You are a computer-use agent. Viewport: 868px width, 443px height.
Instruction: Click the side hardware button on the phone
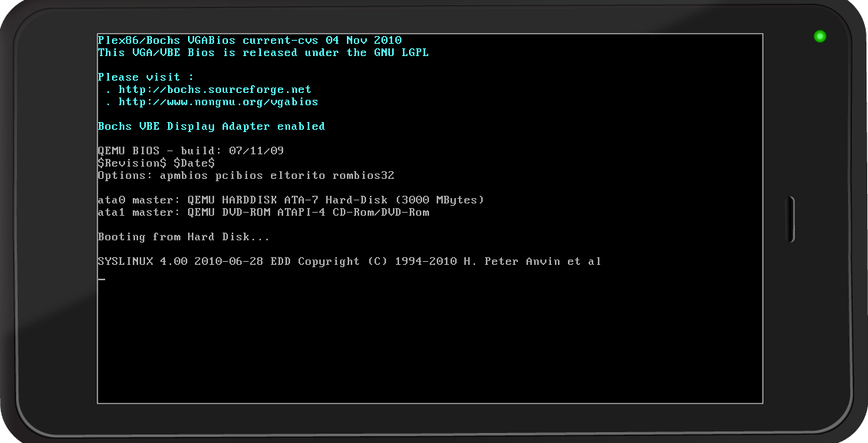tap(791, 220)
